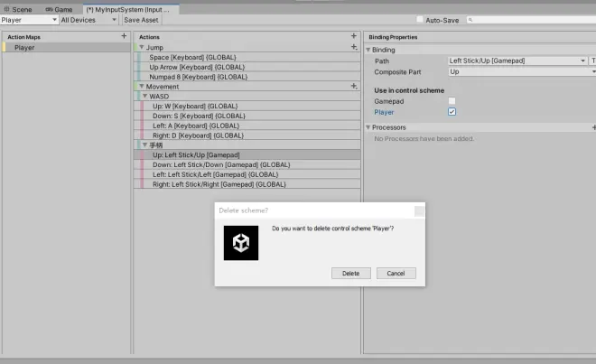This screenshot has width=596, height=364.
Task: Switch to the Game tab
Action: tap(60, 7)
